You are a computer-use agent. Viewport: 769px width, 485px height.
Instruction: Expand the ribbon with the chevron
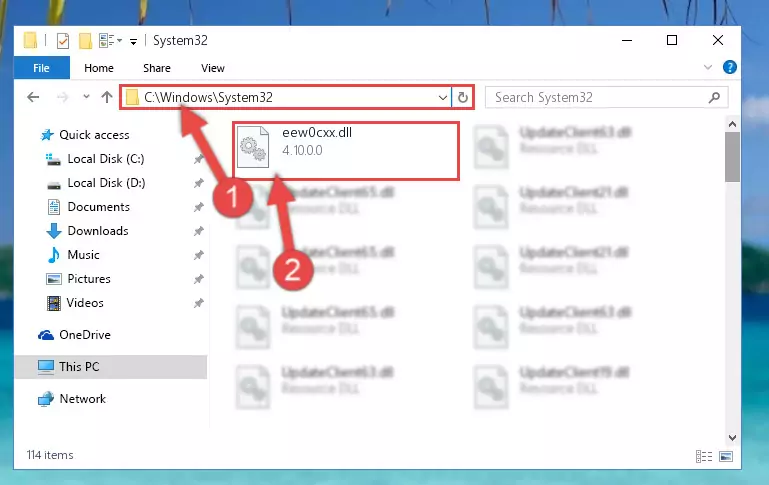708,67
